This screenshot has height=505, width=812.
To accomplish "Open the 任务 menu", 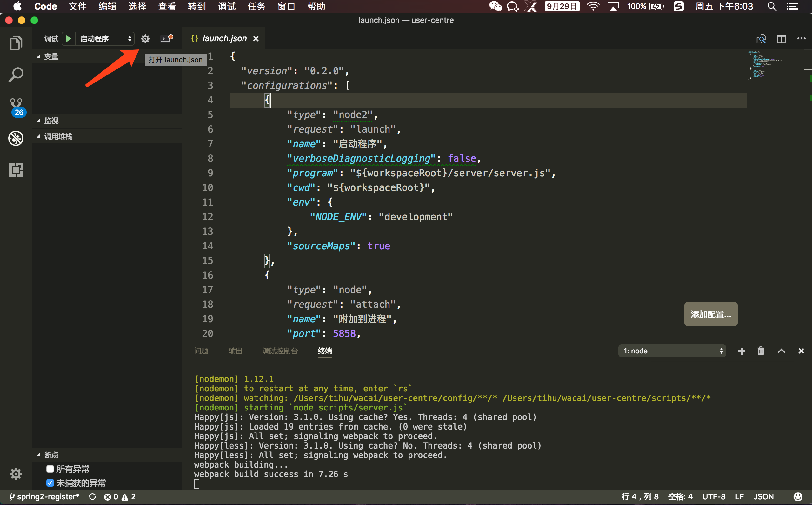I will point(256,6).
